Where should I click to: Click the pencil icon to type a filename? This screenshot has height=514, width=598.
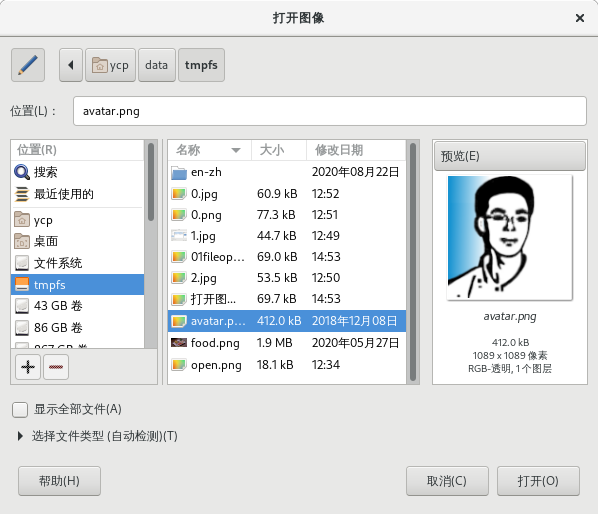[x=28, y=65]
